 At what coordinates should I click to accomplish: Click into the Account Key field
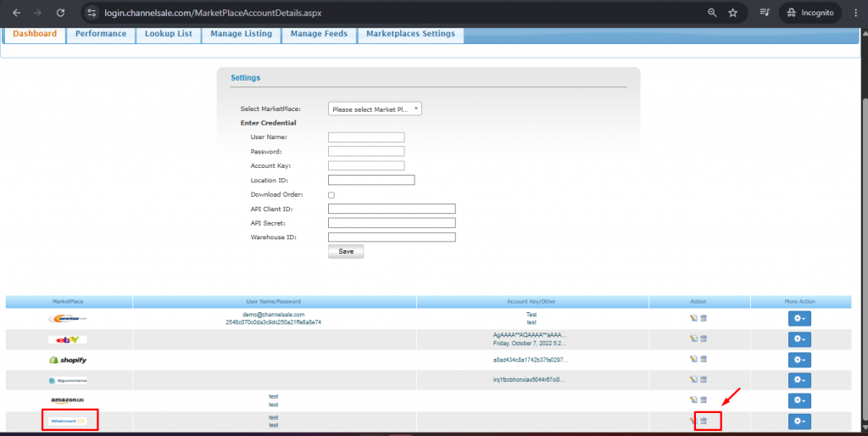(366, 165)
